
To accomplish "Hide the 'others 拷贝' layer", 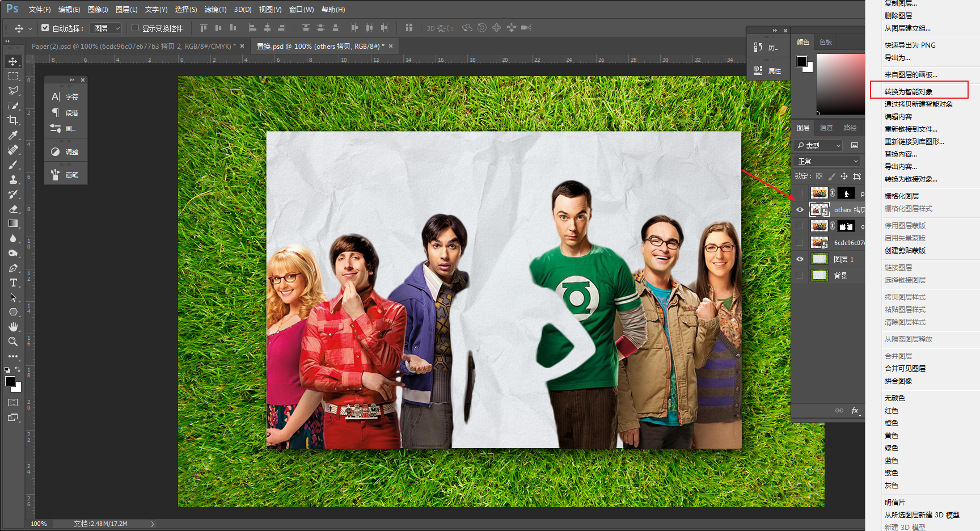I will coord(800,210).
